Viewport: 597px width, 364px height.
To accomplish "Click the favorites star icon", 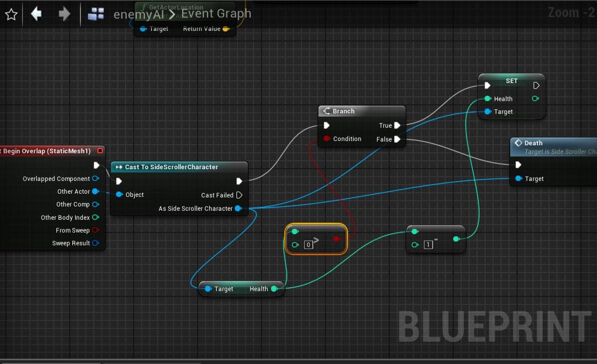I will click(11, 14).
